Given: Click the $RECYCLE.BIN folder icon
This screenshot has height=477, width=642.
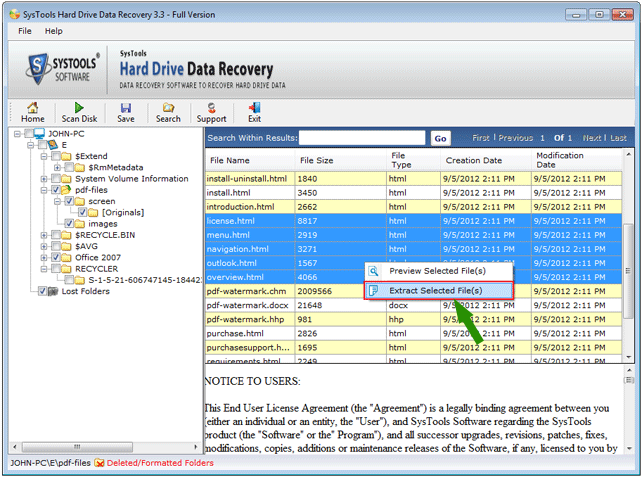Looking at the screenshot, I should tap(66, 235).
